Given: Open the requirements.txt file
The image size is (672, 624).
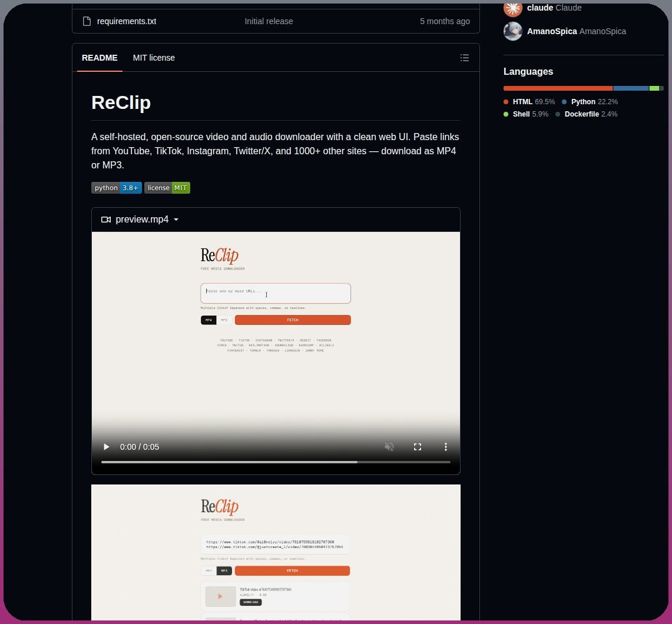Looking at the screenshot, I should (127, 21).
